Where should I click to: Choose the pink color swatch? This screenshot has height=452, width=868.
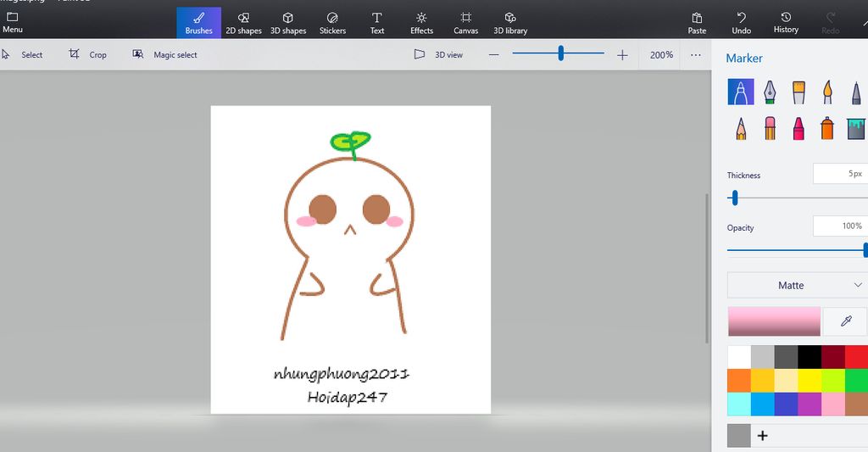coord(833,404)
